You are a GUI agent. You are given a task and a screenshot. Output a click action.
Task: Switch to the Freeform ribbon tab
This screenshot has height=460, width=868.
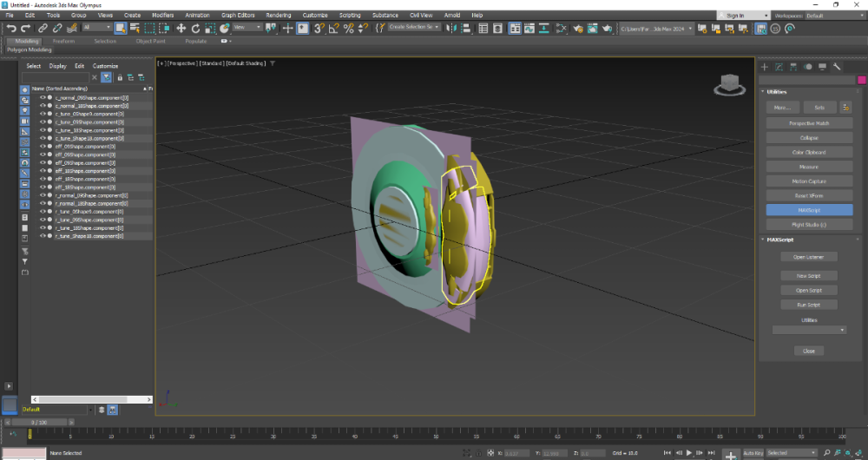click(64, 41)
